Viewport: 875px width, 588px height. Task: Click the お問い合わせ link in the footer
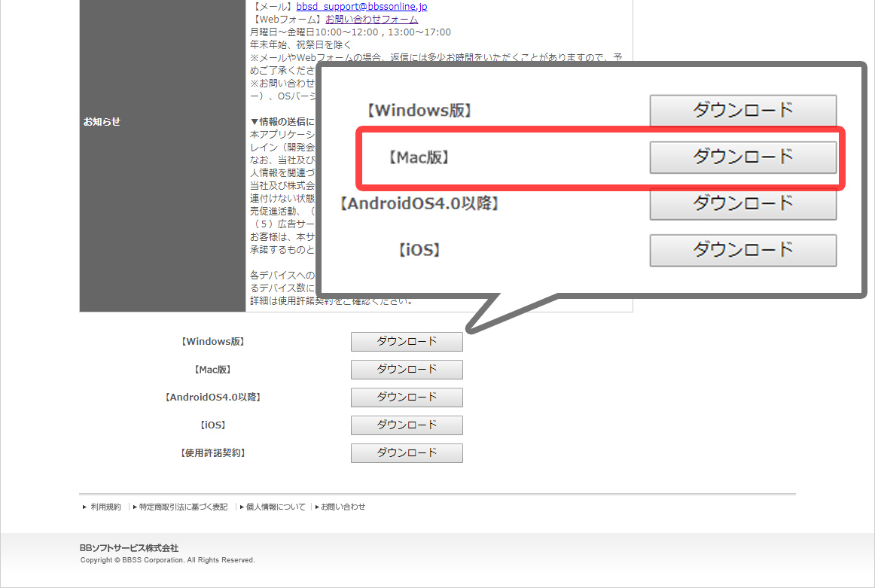[x=343, y=507]
